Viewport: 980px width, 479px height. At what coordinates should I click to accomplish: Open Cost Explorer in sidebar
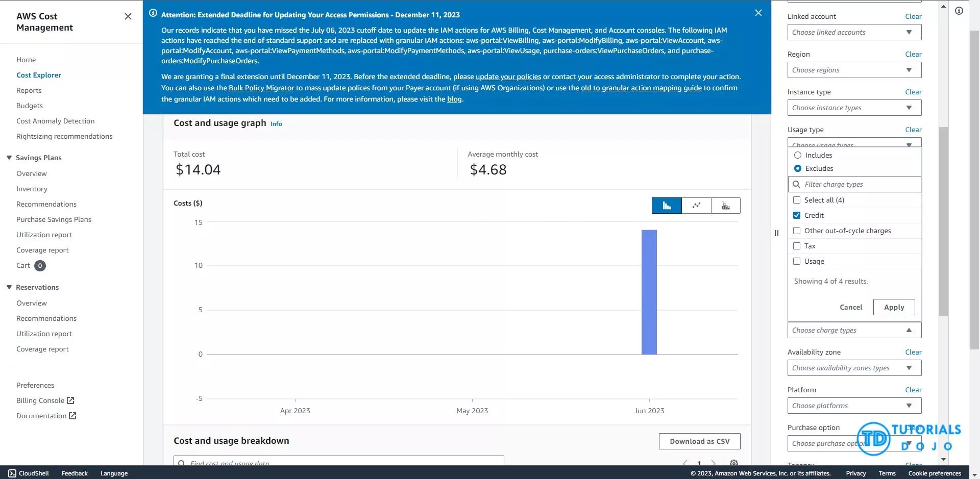coord(39,75)
